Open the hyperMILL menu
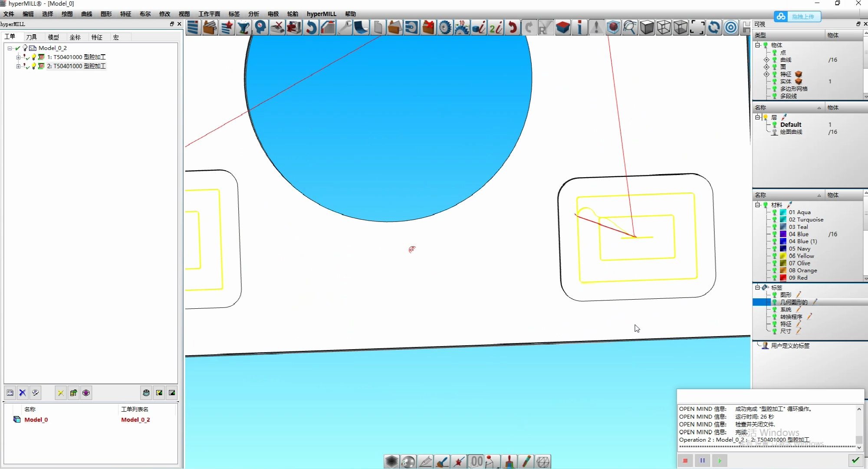 321,14
